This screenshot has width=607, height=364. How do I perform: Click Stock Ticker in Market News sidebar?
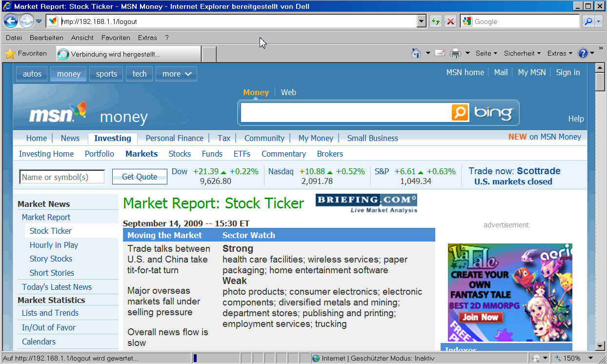(x=51, y=231)
